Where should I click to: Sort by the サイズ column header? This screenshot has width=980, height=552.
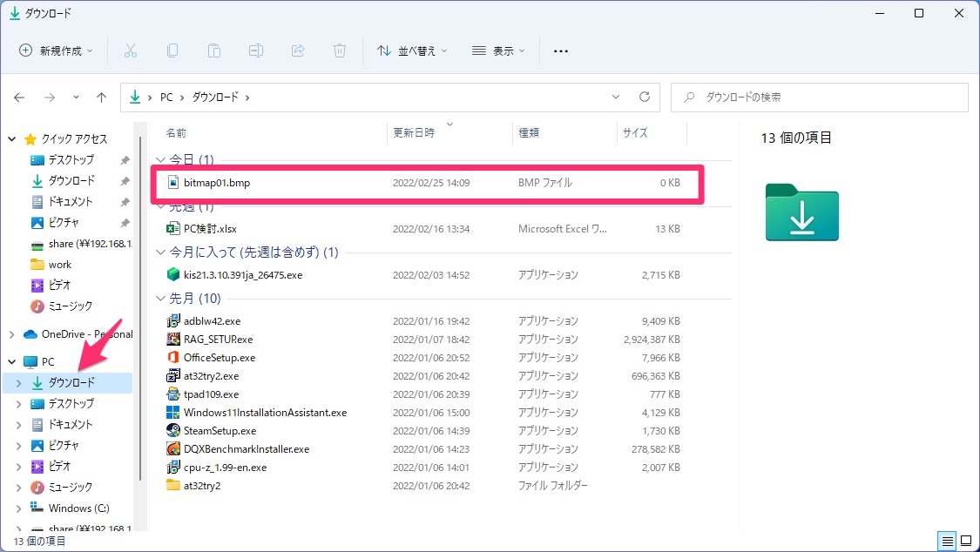635,132
